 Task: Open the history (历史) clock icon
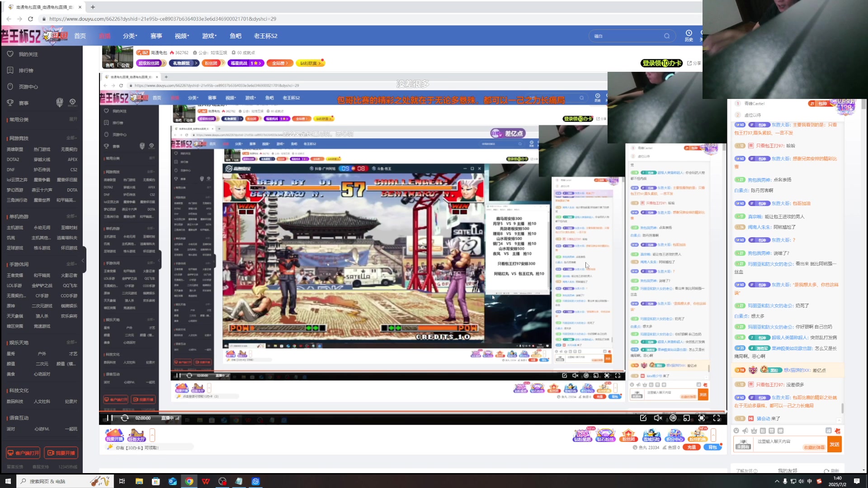click(x=689, y=36)
